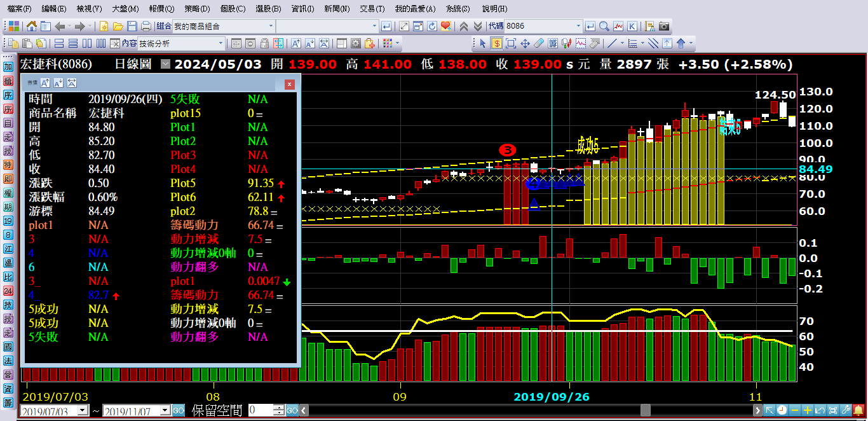The width and height of the screenshot is (868, 421).
Task: Open the 我的商品組合 dropdown
Action: pos(271,26)
